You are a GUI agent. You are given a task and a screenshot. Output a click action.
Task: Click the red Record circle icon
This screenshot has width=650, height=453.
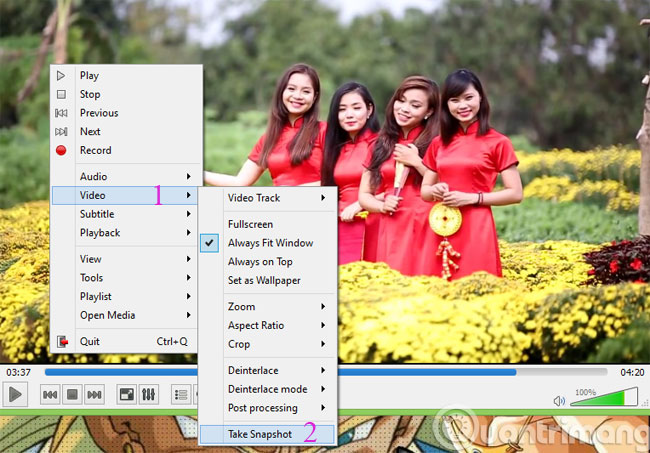[61, 150]
